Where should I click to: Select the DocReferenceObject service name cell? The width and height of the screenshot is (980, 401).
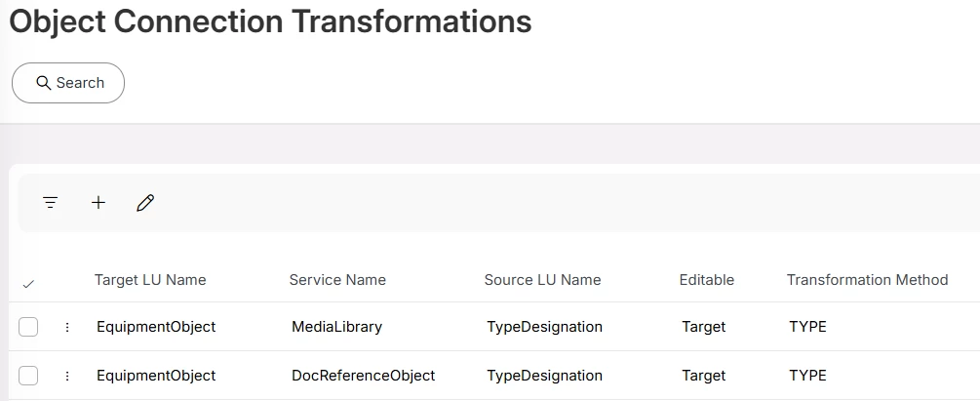pos(363,376)
